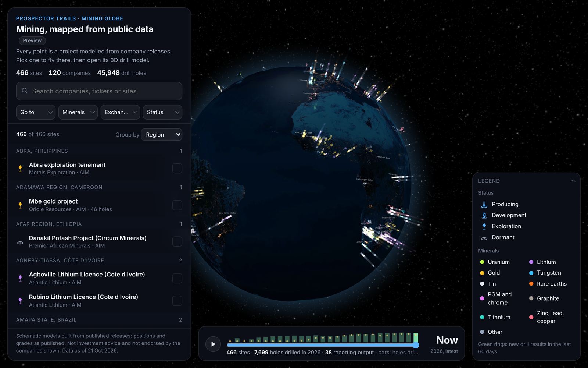Click the timeline slider handle
This screenshot has width=588, height=368.
tap(416, 345)
